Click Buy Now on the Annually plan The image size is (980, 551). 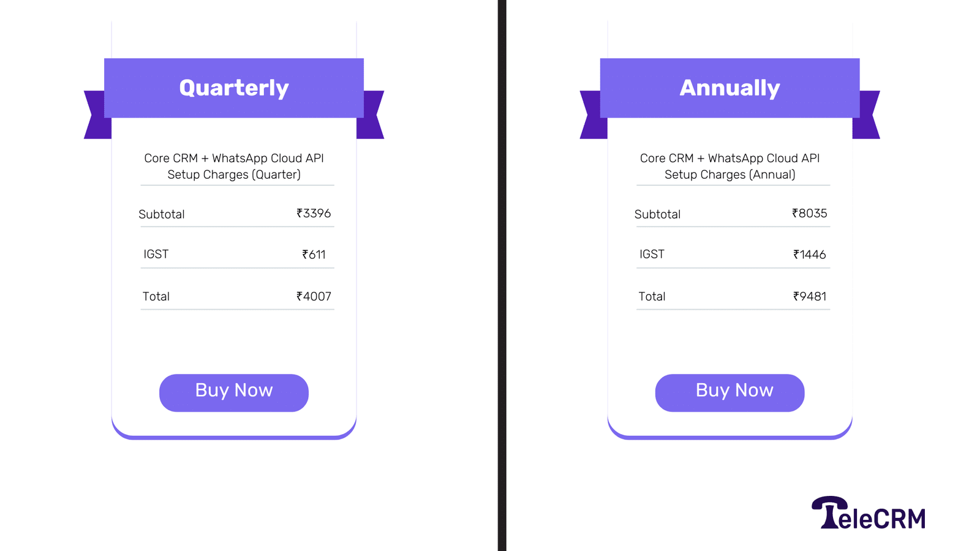click(729, 392)
